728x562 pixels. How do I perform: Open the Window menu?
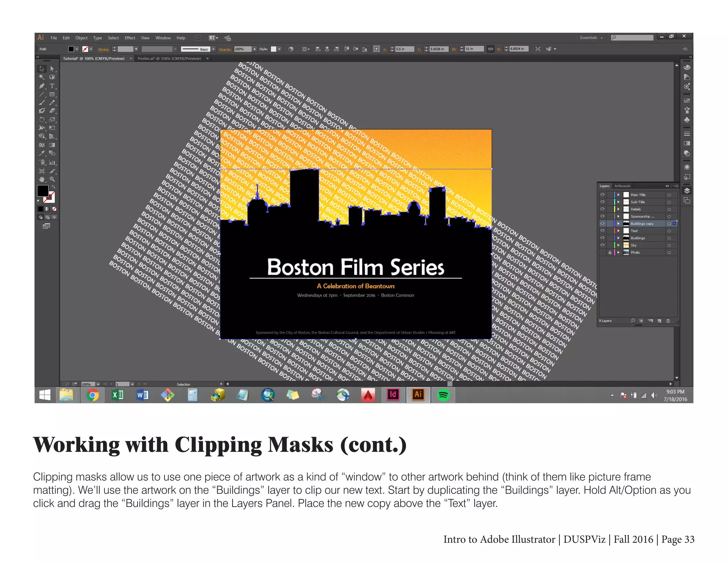click(163, 38)
